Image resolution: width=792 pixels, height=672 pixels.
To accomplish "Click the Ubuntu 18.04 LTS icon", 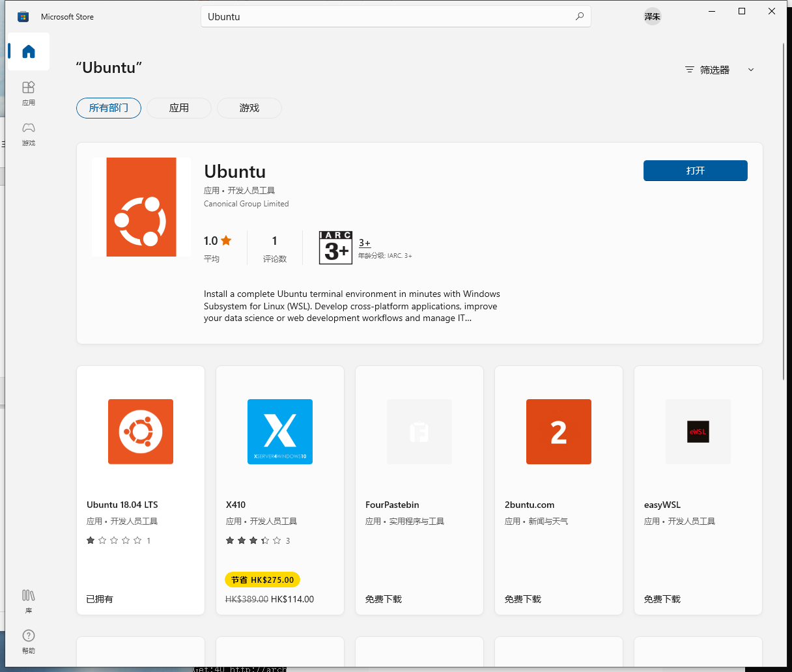I will (141, 432).
